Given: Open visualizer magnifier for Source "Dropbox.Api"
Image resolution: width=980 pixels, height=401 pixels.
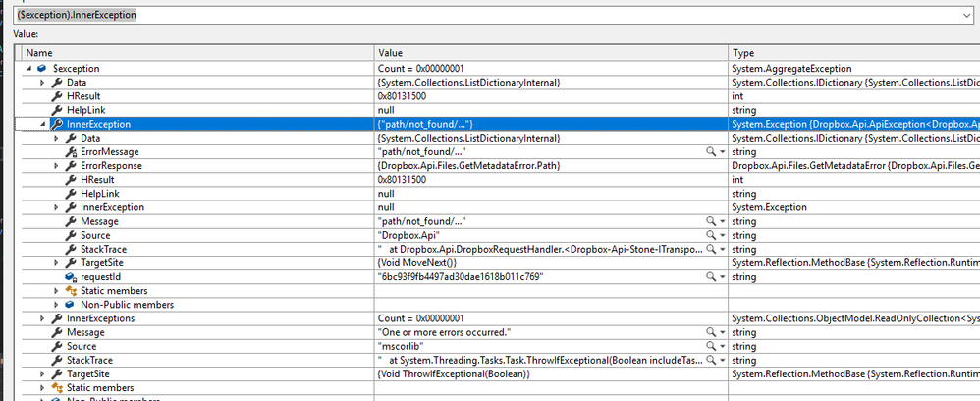Looking at the screenshot, I should pos(711,235).
